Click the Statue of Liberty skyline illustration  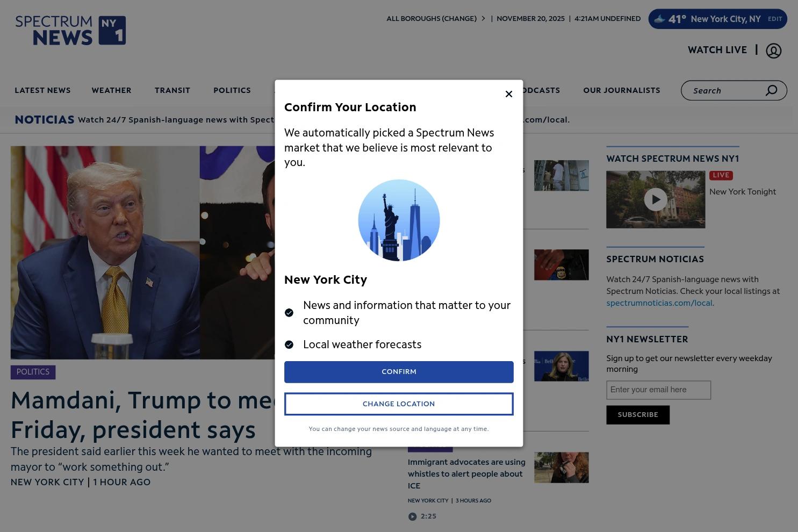click(399, 220)
